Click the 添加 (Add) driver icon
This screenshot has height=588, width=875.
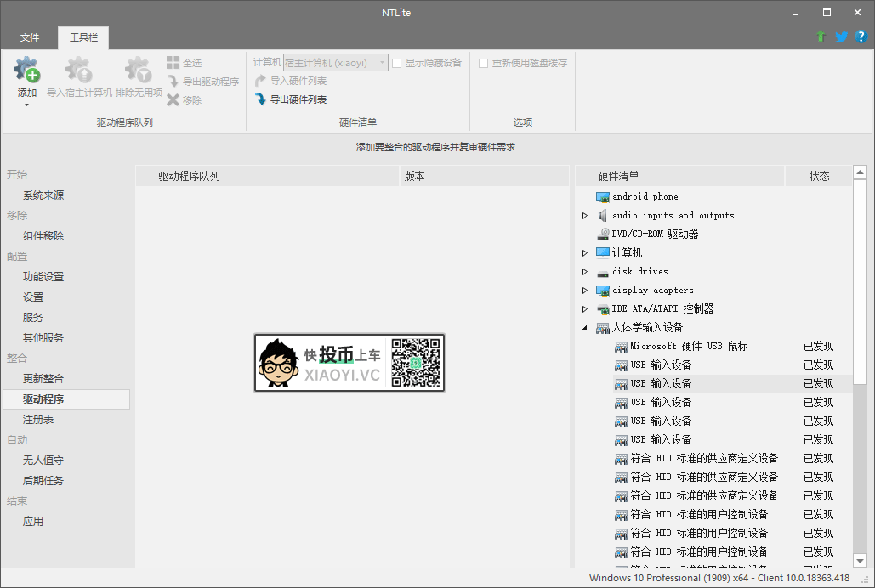27,71
